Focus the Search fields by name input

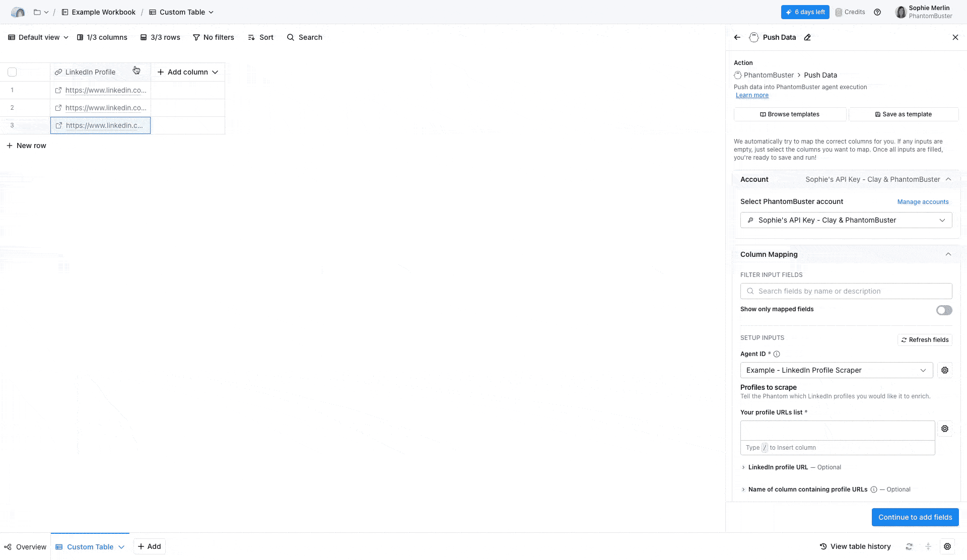[x=846, y=291]
